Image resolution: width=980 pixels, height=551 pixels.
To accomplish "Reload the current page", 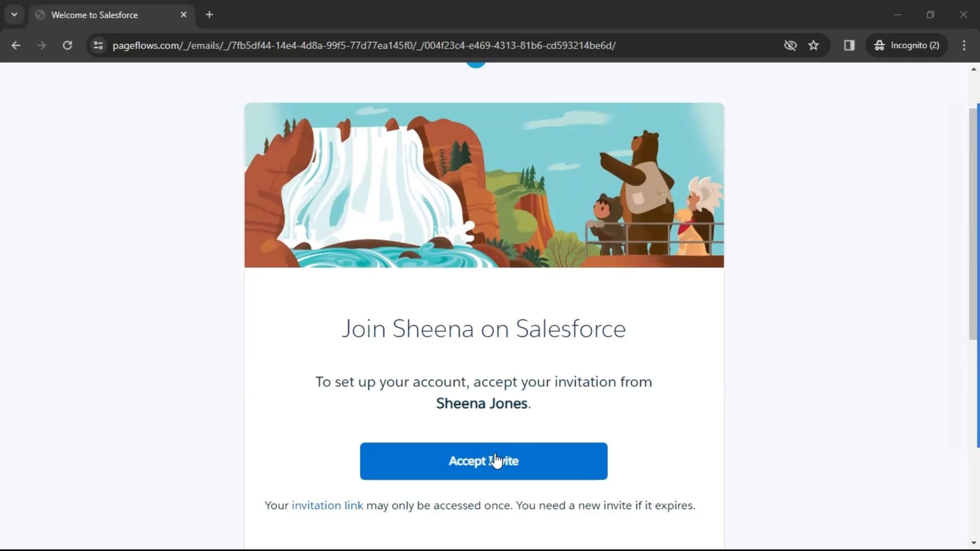I will click(67, 45).
